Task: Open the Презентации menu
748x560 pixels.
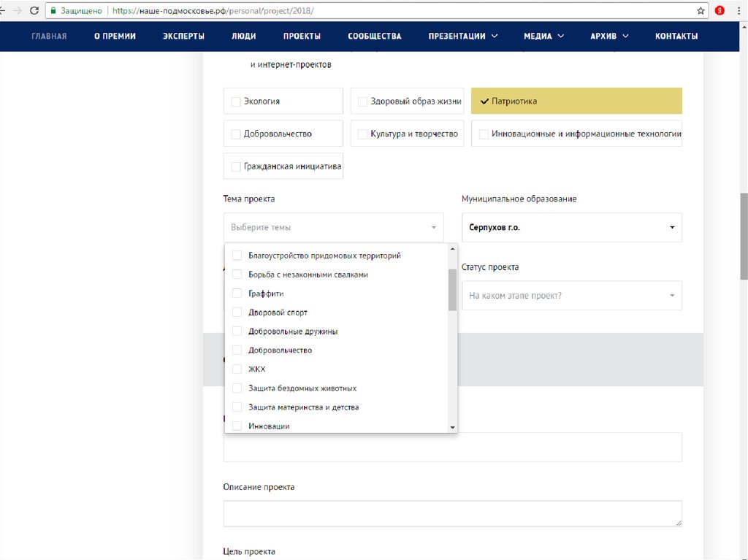Action: tap(463, 36)
